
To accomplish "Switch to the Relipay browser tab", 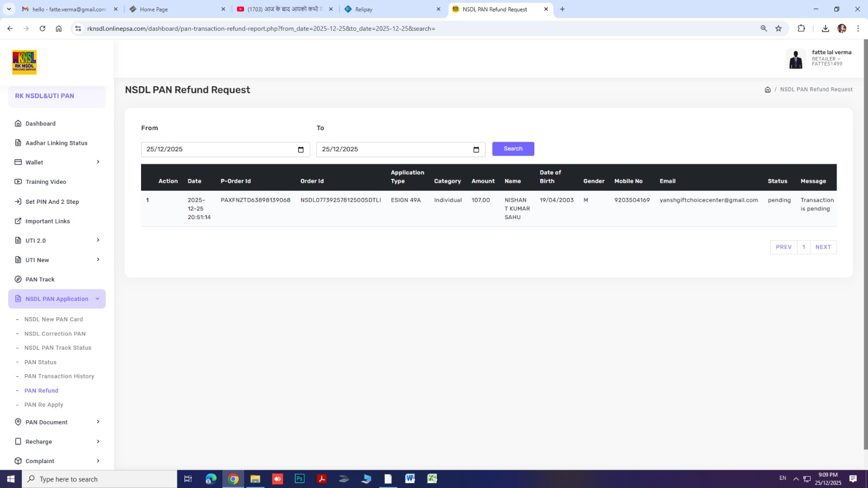I will coord(392,9).
